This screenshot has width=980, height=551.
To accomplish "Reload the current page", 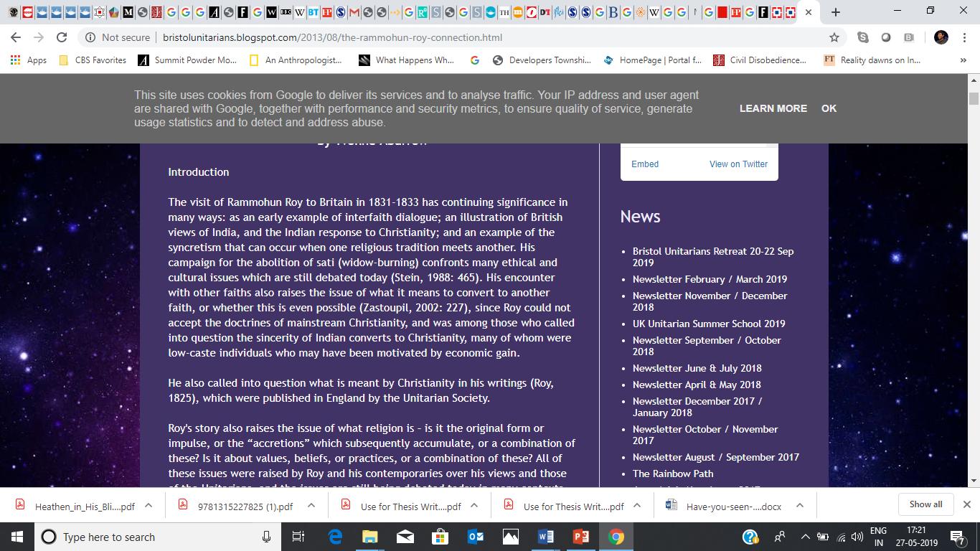I will point(62,37).
